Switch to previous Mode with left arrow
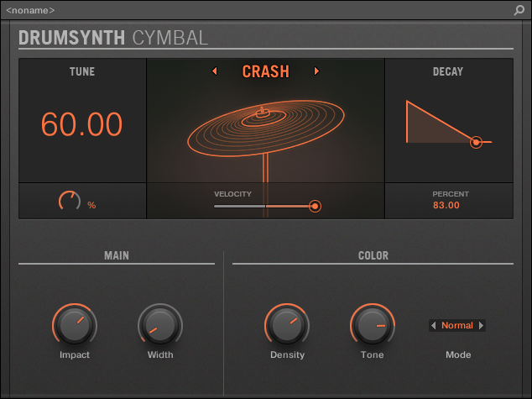Screen dimensions: 532x399 click(x=433, y=325)
